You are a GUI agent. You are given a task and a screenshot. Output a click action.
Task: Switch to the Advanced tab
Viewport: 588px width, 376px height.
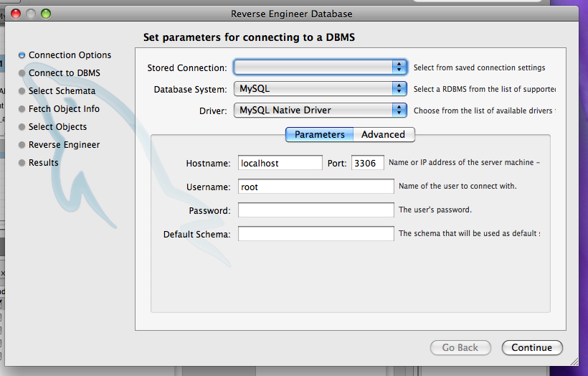(384, 134)
